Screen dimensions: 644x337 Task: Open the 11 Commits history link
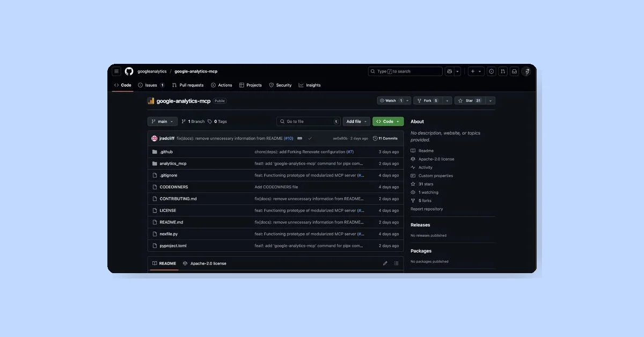(385, 138)
